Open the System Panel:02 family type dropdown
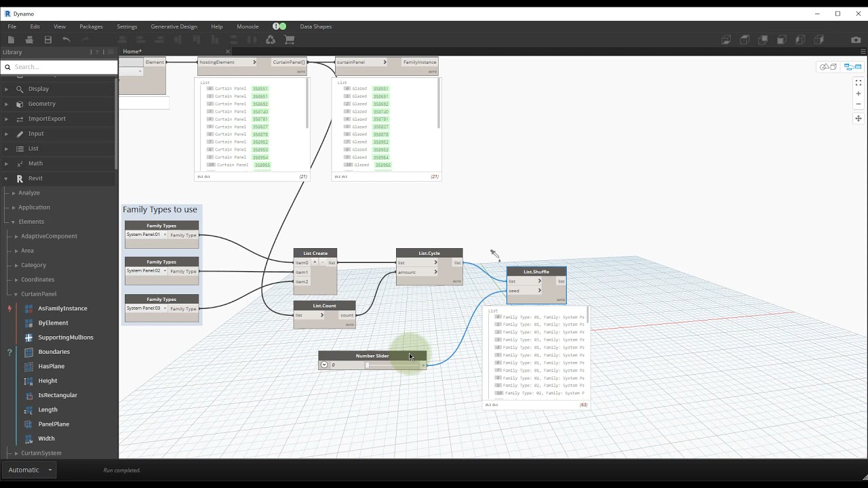The height and width of the screenshot is (488, 868). click(x=146, y=270)
